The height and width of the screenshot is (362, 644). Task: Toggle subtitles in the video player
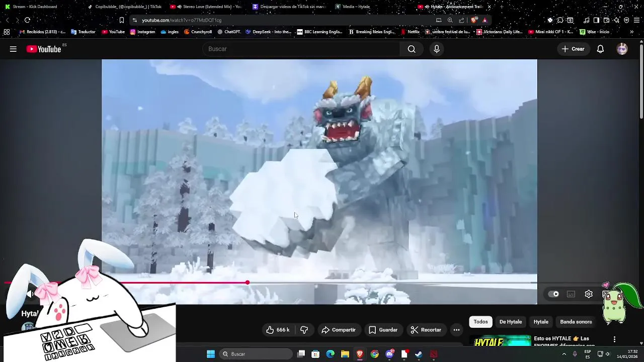click(571, 294)
